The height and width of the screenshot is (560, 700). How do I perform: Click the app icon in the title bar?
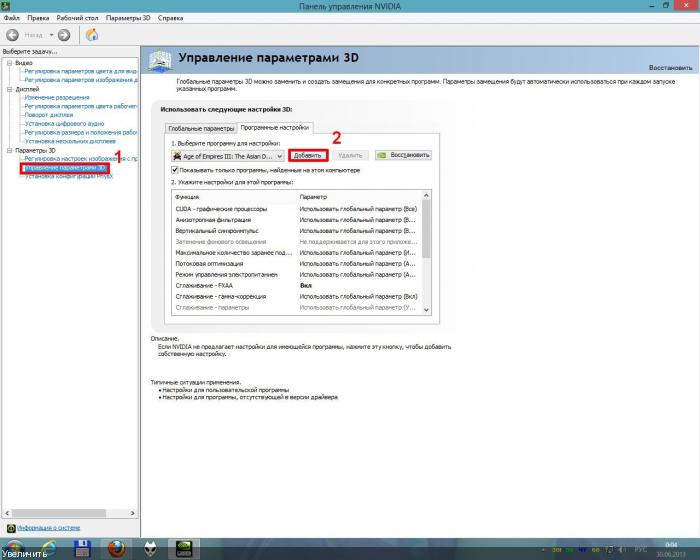(5, 5)
